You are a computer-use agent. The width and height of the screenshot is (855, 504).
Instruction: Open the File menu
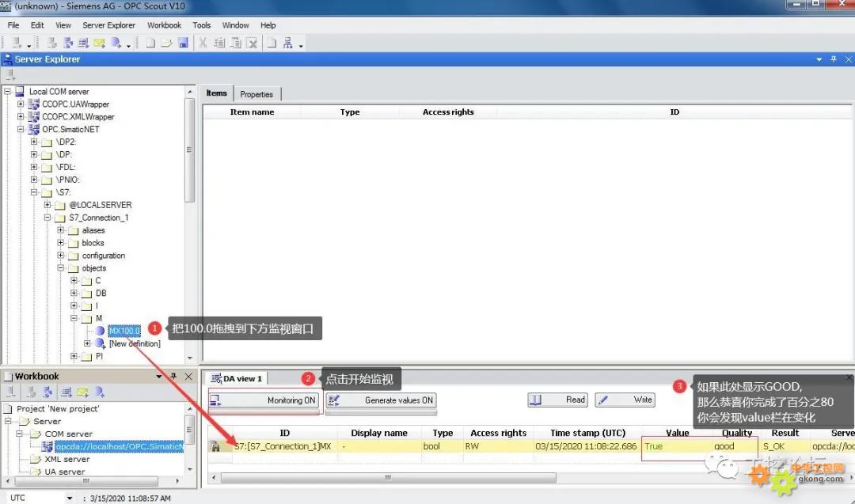13,25
